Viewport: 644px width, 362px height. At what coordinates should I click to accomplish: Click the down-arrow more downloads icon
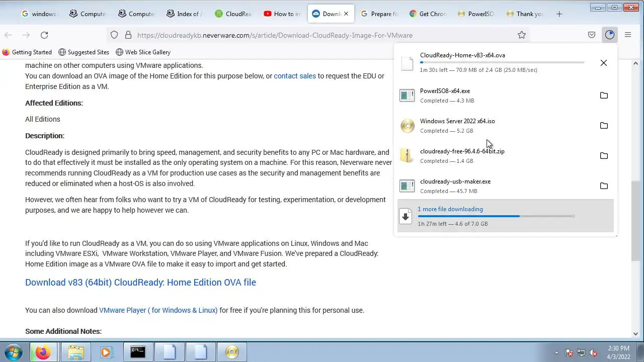[406, 216]
